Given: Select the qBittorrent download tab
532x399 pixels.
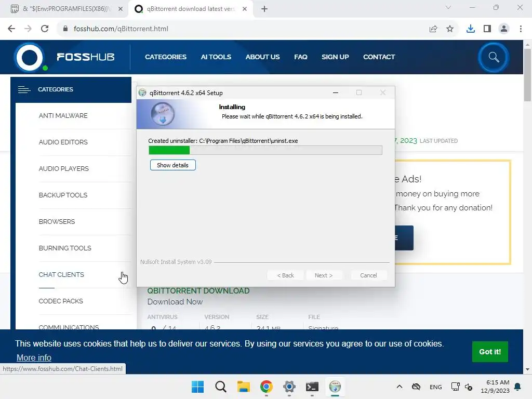Looking at the screenshot, I should click(x=190, y=9).
